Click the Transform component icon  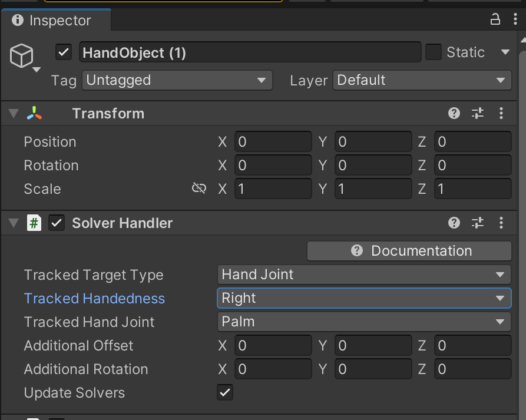(34, 113)
